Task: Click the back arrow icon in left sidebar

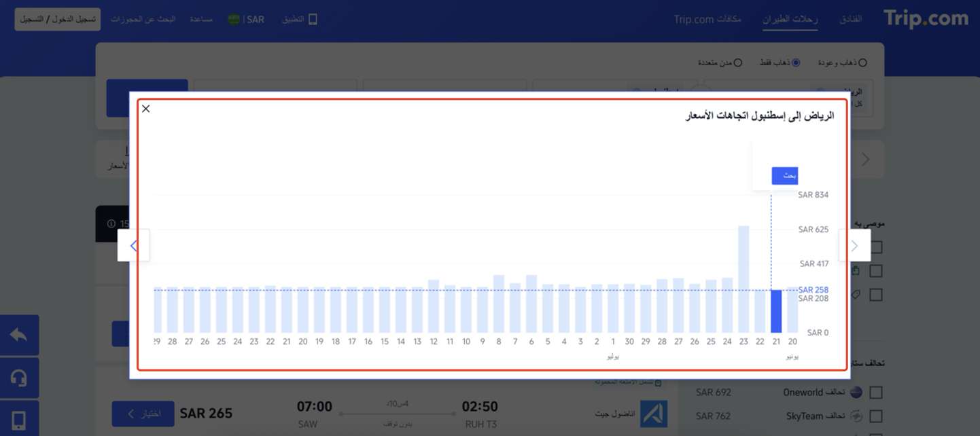Action: coord(19,335)
